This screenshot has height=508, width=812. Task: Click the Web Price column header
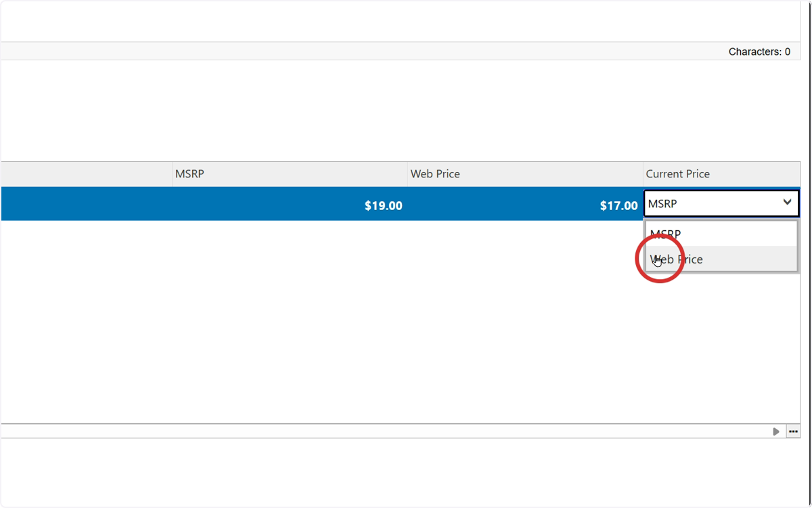[525, 174]
